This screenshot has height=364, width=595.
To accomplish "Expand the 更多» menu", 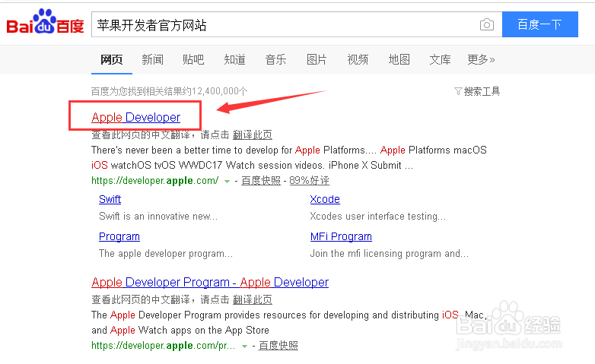I will (x=481, y=59).
